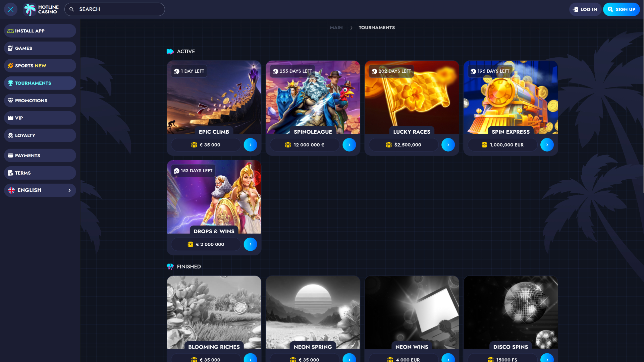Open the Epic Climb tournament image
Viewport: 644px width, 362px height.
click(214, 97)
